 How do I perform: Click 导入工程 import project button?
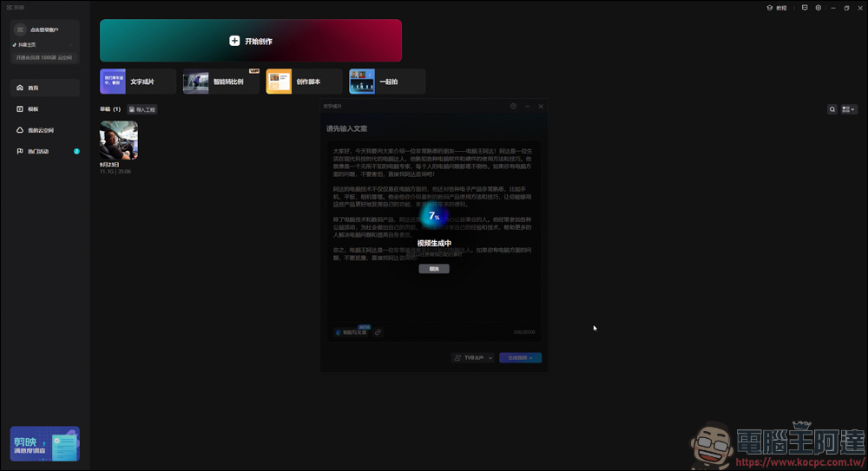[141, 109]
